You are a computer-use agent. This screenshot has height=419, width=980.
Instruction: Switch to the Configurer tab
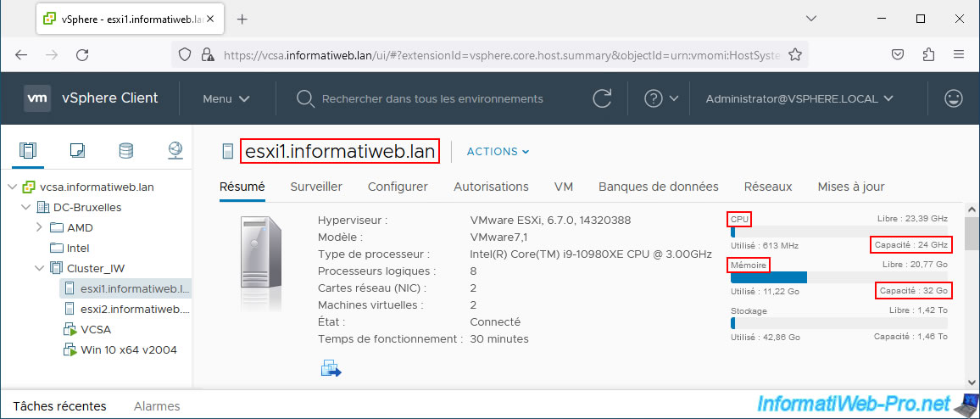[x=398, y=187]
